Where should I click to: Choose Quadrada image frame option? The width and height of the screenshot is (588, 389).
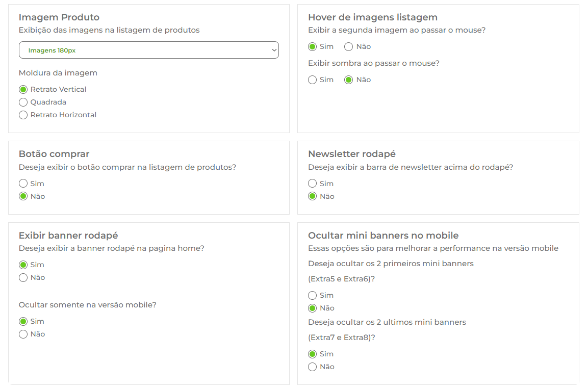coord(23,102)
